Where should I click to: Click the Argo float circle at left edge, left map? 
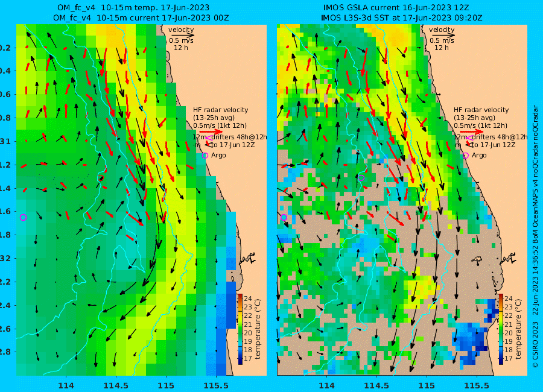(23, 218)
